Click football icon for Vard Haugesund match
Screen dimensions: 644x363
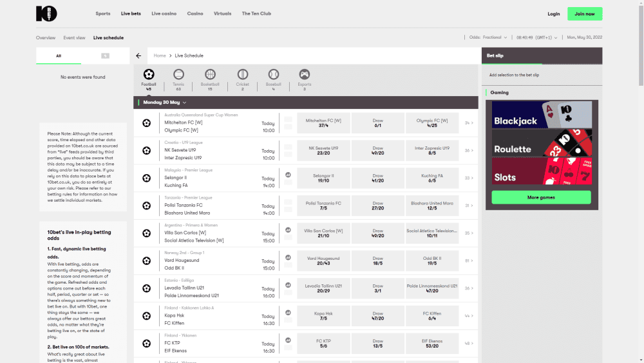147,260
